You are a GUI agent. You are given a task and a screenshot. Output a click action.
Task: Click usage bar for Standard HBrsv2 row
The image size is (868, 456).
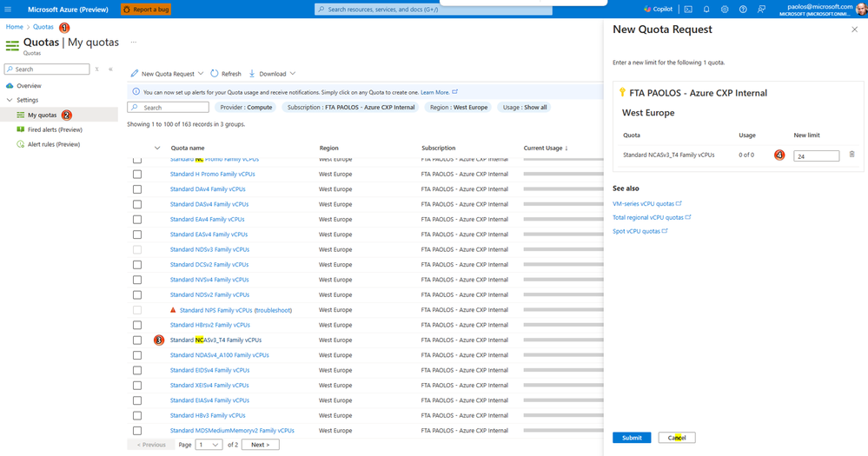click(564, 325)
